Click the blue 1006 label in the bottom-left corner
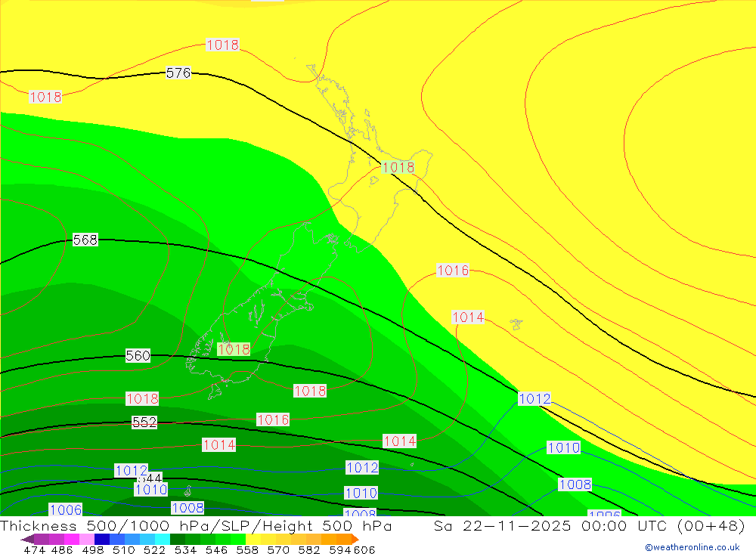Viewport: 756px width, 554px height. point(66,509)
